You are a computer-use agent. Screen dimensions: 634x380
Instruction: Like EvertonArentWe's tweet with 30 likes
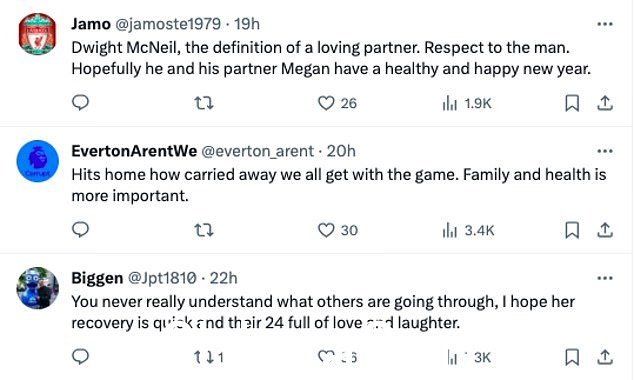click(326, 230)
